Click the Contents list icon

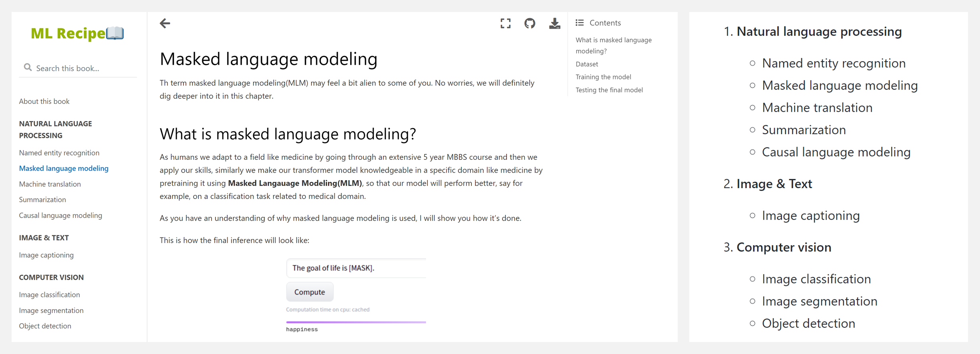(x=580, y=23)
